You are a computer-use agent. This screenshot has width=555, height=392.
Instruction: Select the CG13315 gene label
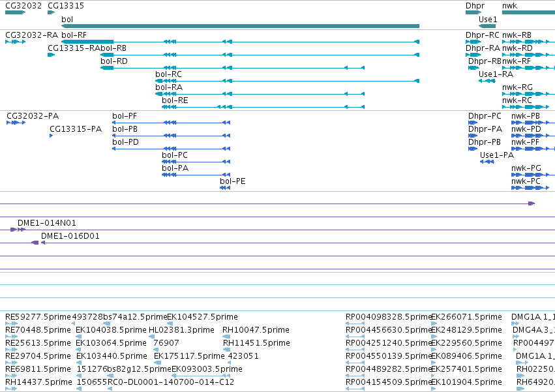point(66,6)
